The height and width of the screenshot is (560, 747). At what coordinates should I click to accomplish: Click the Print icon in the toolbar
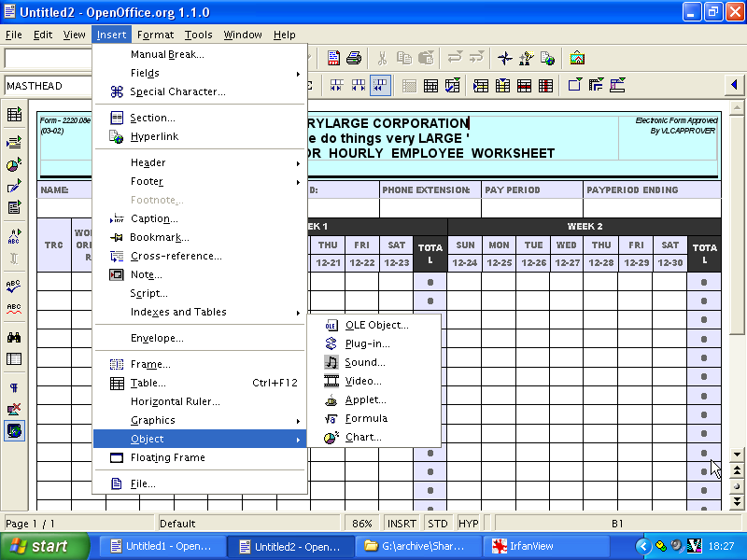click(x=354, y=58)
